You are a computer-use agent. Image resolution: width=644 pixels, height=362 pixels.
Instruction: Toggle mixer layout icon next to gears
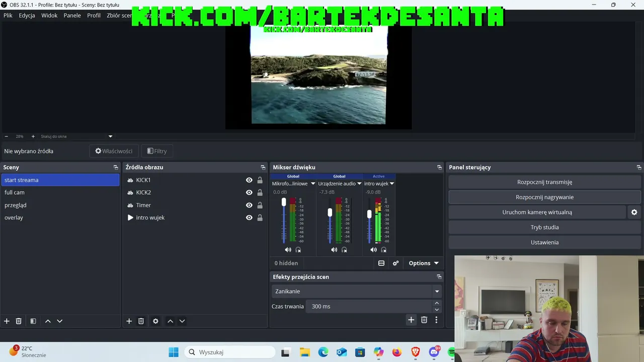click(381, 263)
